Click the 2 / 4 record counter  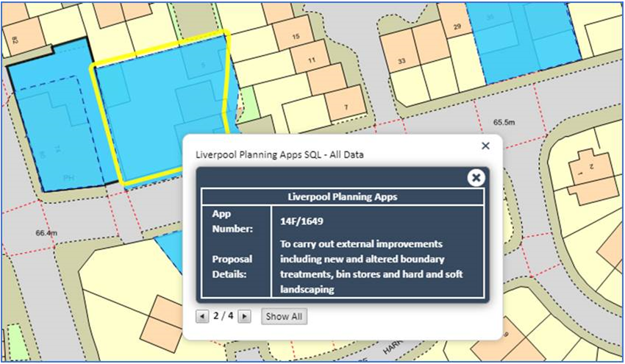[x=224, y=316]
